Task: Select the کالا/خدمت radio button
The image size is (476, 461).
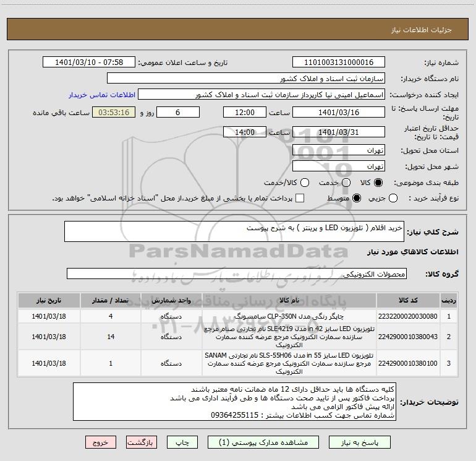Action: coord(305,183)
